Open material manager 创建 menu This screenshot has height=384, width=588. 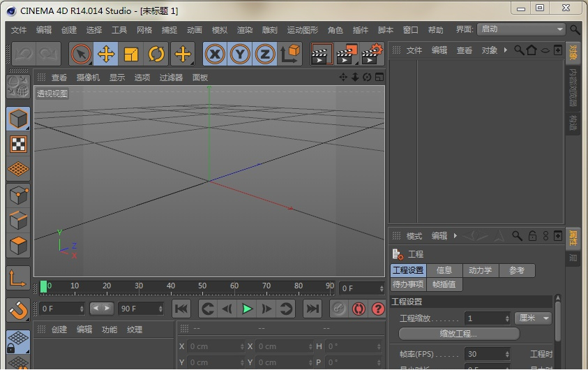(x=59, y=330)
